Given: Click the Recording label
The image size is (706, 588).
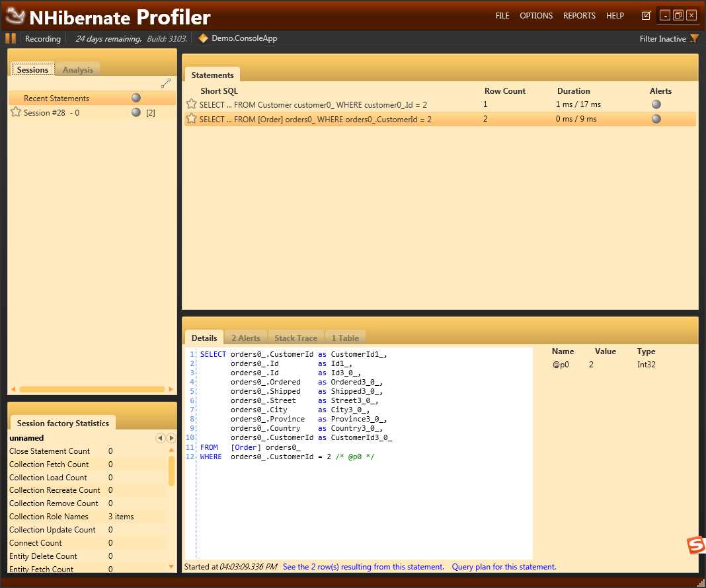Looking at the screenshot, I should 43,39.
